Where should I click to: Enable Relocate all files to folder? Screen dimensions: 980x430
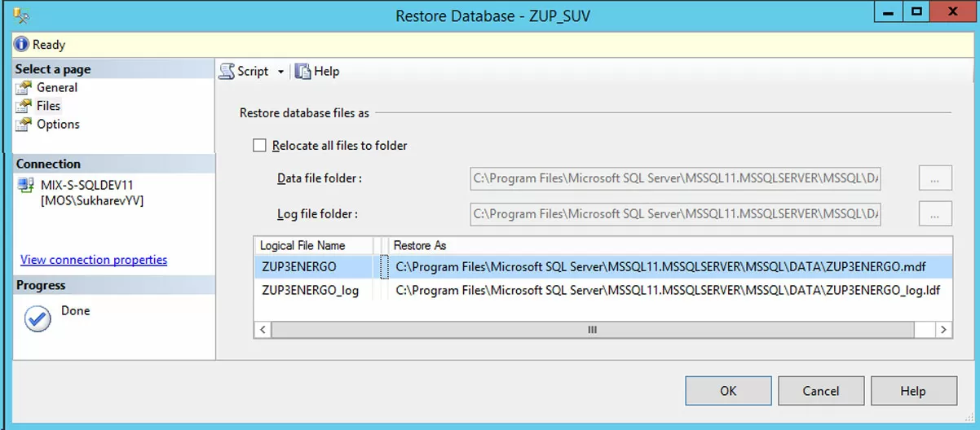260,146
